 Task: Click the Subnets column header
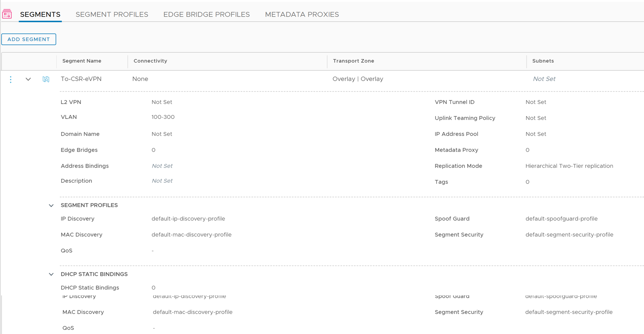543,61
